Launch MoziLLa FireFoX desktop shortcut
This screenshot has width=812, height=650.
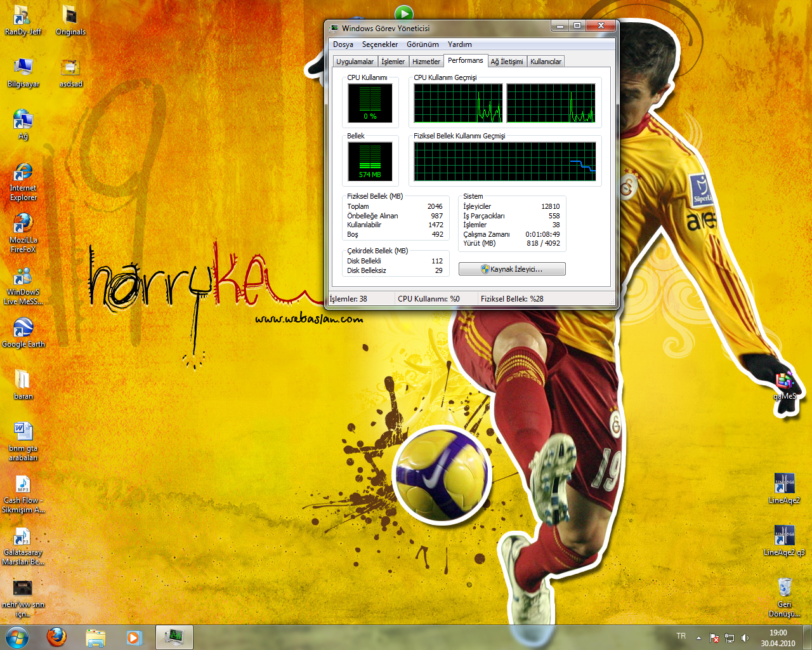click(23, 234)
